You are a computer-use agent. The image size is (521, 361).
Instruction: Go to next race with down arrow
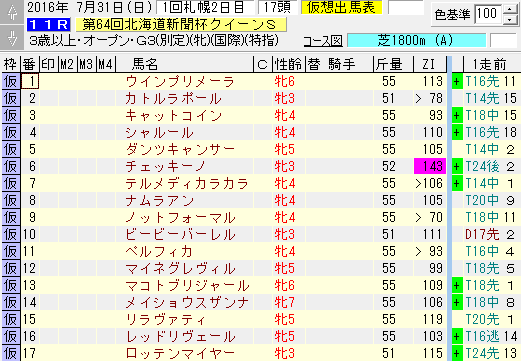pyautogui.click(x=12, y=37)
